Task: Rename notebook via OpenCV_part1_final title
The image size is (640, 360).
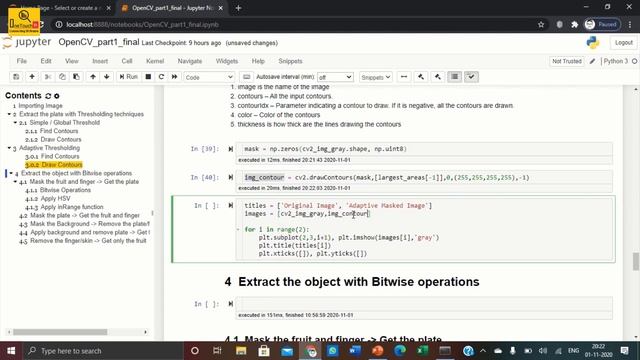Action: pos(98,42)
